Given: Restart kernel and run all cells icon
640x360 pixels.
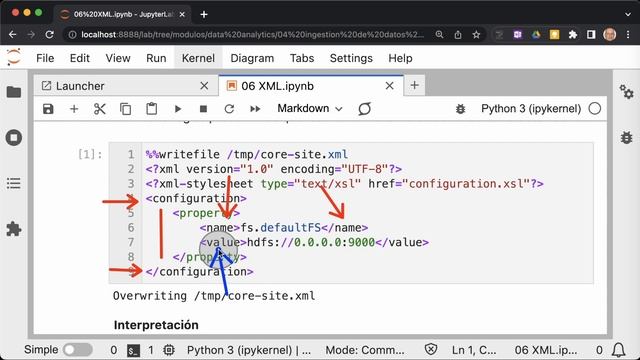Looking at the screenshot, I should point(255,109).
